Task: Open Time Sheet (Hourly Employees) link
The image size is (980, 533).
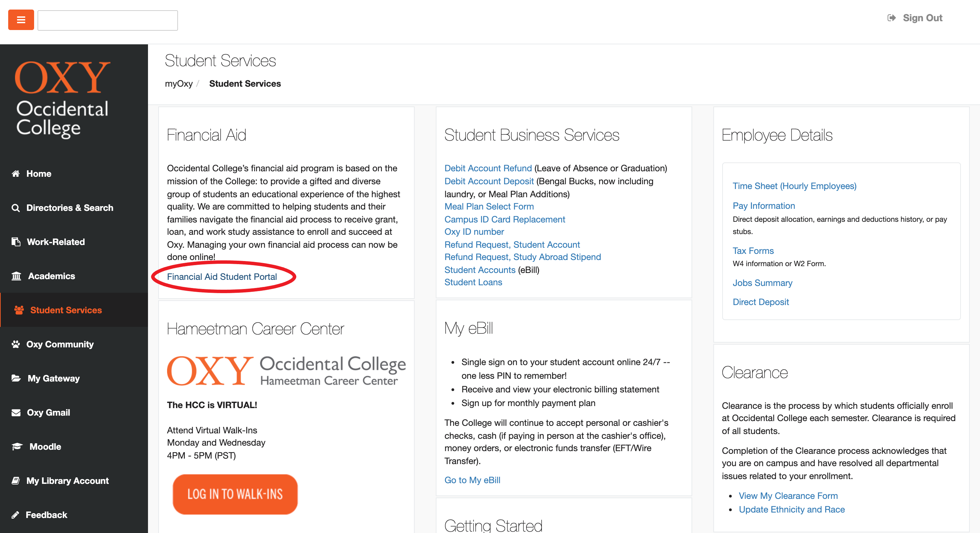Action: [795, 186]
